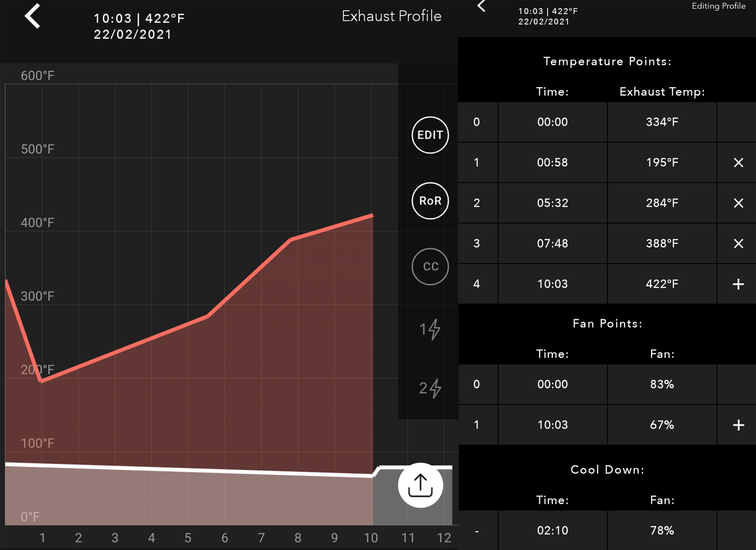Edit the cool down 02:10 time

552,530
